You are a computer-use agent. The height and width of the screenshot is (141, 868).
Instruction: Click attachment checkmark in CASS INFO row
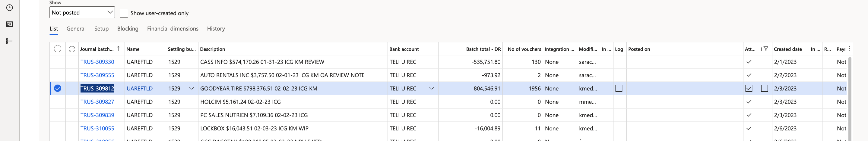pyautogui.click(x=749, y=62)
